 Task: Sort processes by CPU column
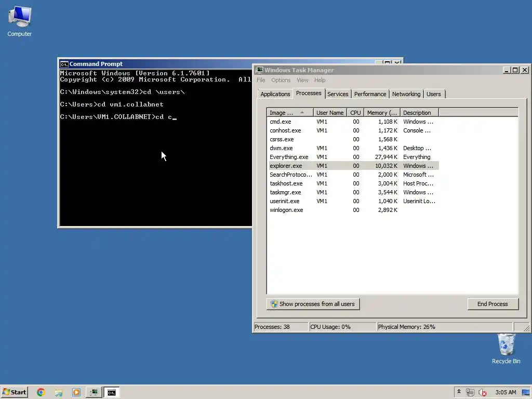[355, 113]
